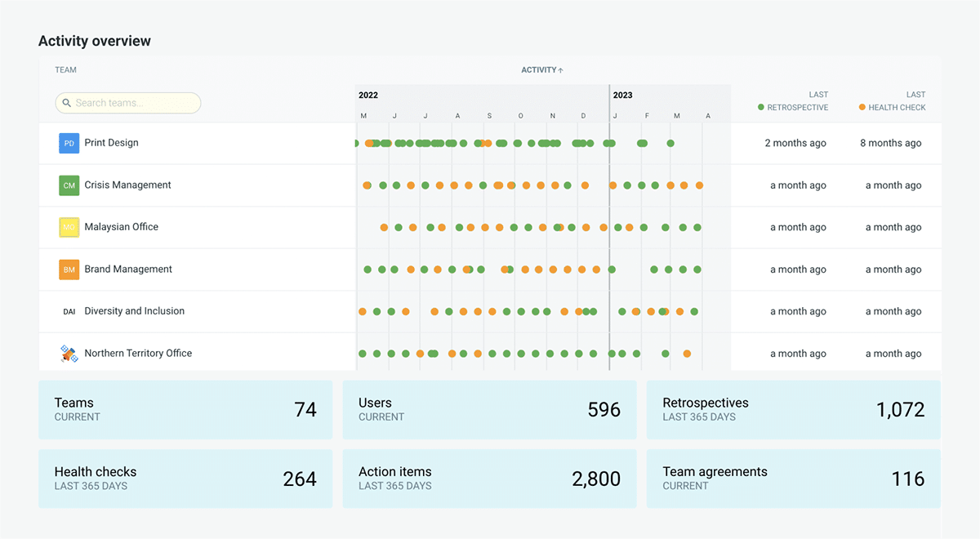Click the Northern Territory Office satellite icon
The width and height of the screenshot is (980, 539).
tap(69, 354)
